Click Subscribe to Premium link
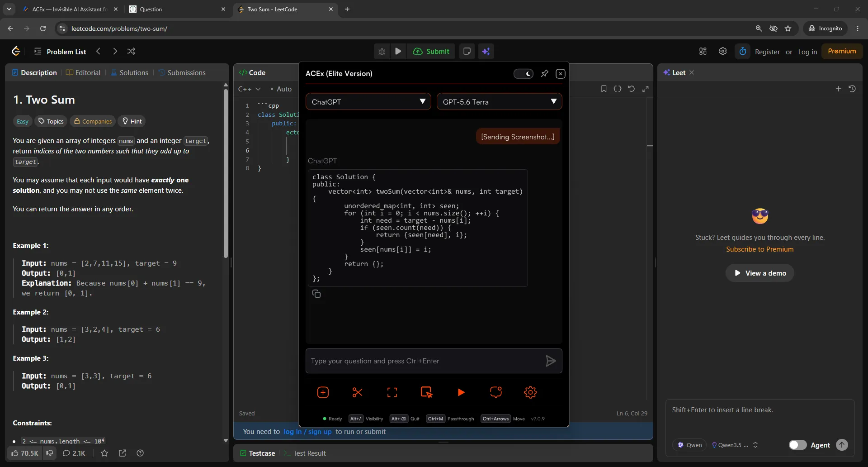 [759, 249]
